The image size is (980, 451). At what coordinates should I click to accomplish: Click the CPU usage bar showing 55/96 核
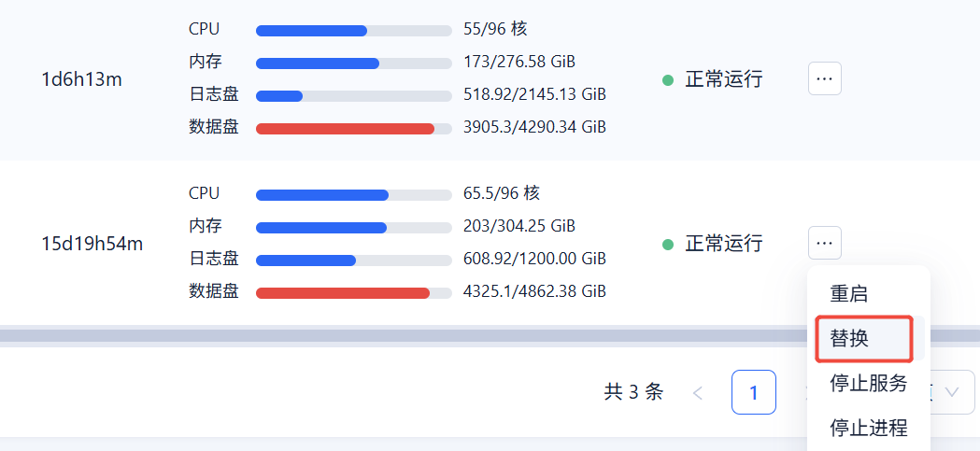coord(353,30)
